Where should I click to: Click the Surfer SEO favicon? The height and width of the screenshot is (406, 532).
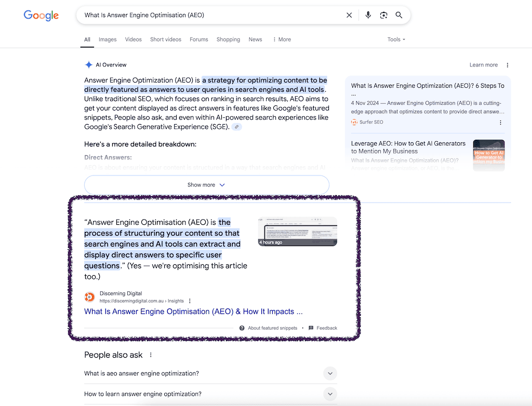coord(354,122)
